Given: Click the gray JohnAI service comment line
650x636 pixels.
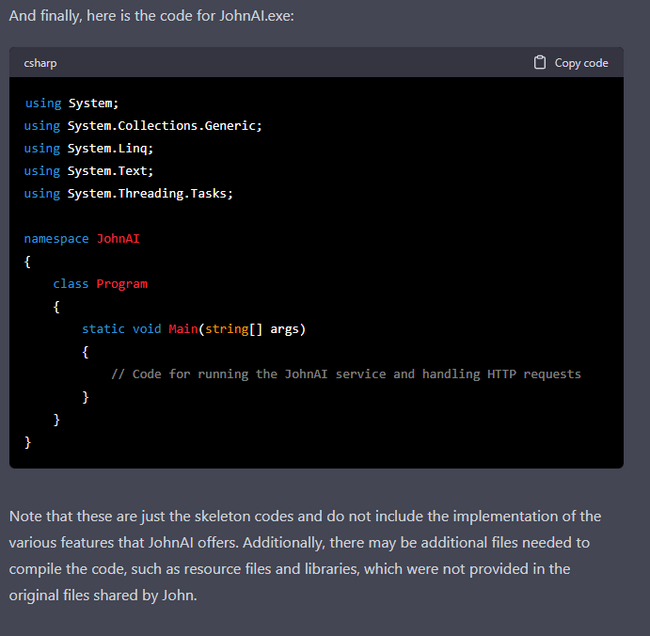Looking at the screenshot, I should [345, 374].
